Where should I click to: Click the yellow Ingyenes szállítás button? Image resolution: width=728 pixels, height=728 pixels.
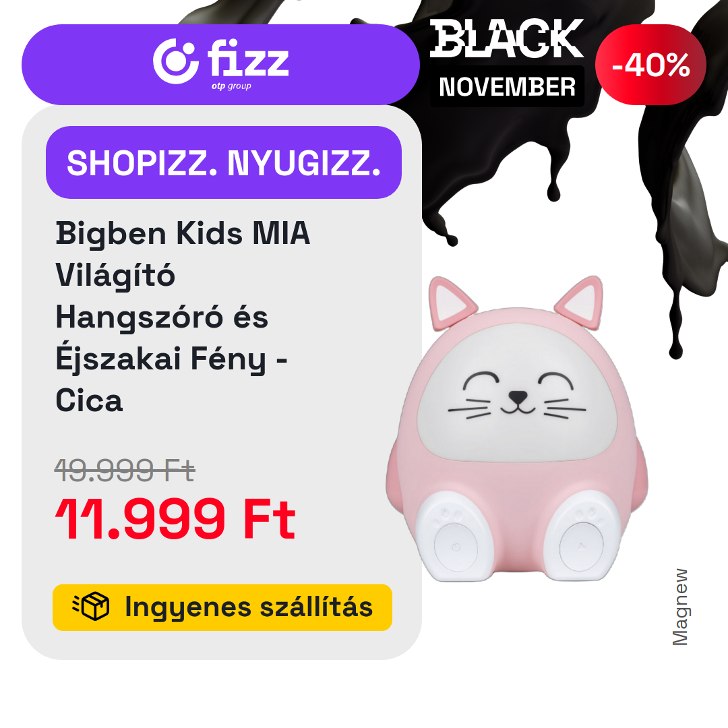tap(222, 607)
